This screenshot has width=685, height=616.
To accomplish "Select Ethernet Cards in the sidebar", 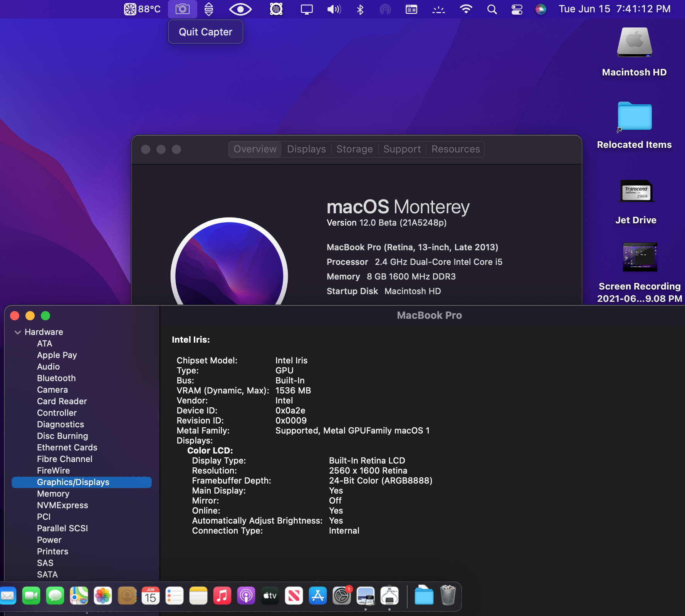I will click(x=67, y=447).
